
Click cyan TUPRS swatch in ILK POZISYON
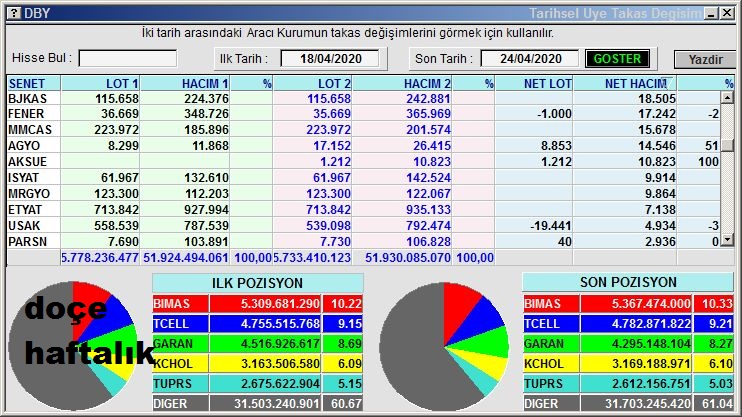coord(180,383)
